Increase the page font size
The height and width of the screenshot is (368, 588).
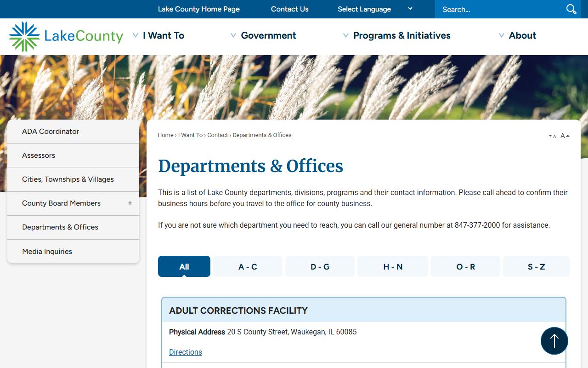pos(565,136)
